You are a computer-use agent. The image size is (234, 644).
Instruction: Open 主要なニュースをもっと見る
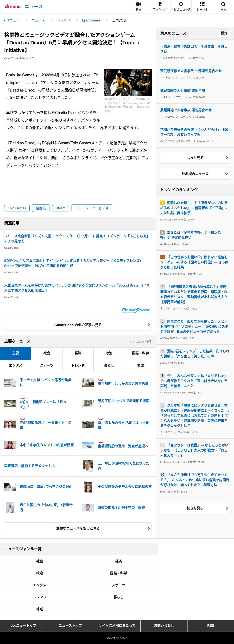click(x=78, y=528)
